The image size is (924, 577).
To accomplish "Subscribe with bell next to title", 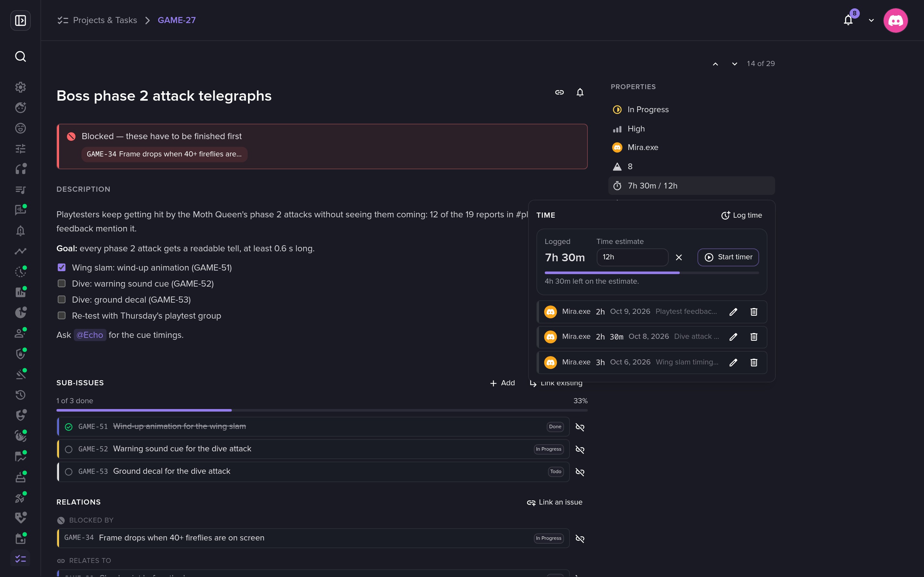I will [x=580, y=92].
